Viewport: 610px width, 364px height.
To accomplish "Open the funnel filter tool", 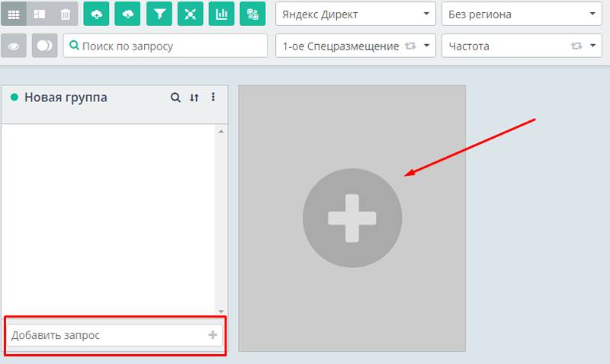I will (x=159, y=14).
